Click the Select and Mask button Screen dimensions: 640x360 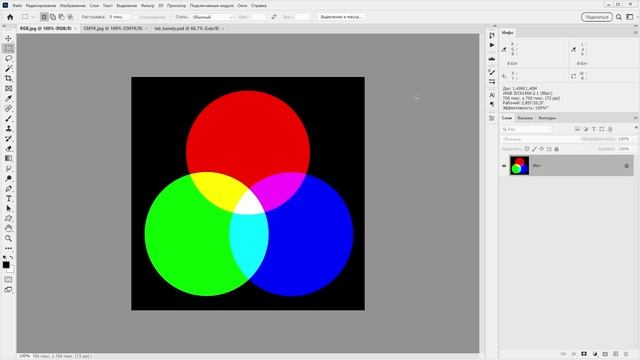pyautogui.click(x=341, y=17)
